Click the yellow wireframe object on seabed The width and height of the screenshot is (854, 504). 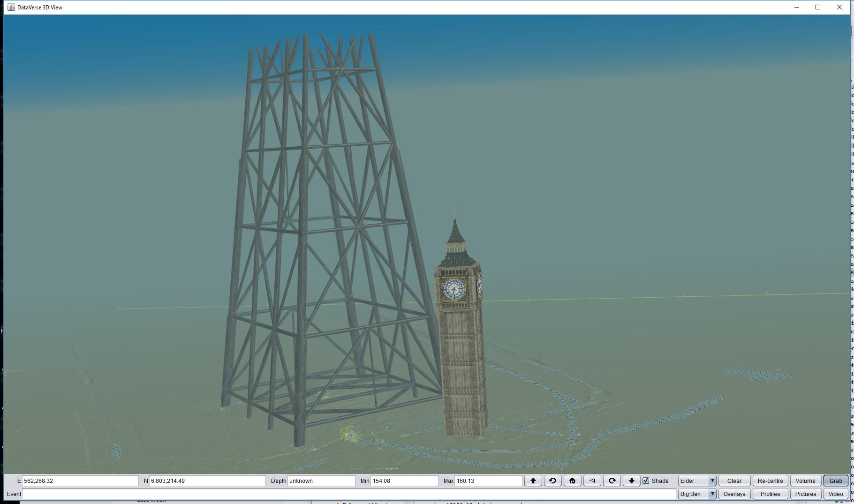[x=348, y=434]
